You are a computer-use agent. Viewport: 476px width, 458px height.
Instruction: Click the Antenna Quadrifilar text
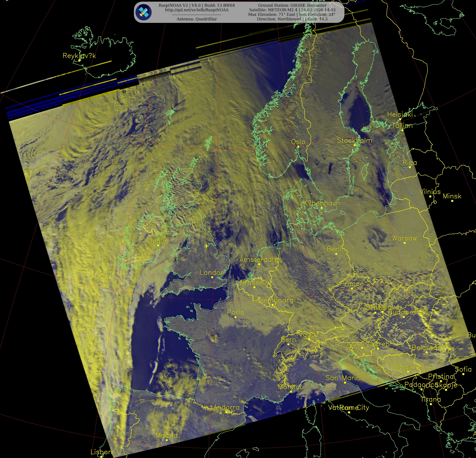[x=197, y=19]
